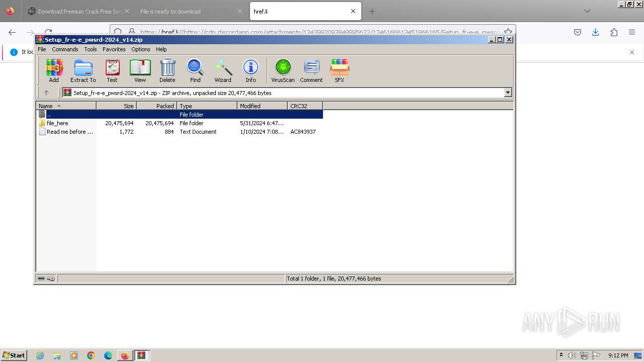644x362 pixels.
Task: Launch Internet Explorer from taskbar
Action: pos(40,355)
